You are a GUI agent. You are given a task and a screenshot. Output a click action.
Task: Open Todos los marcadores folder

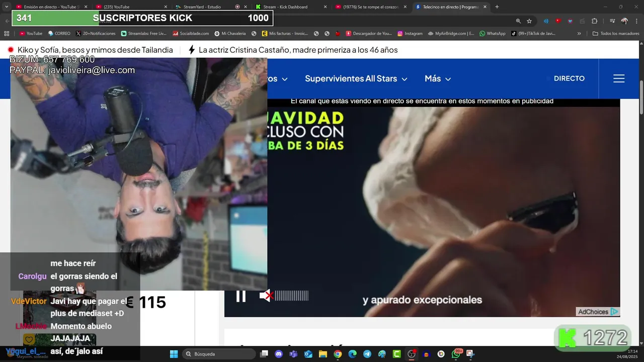click(616, 34)
